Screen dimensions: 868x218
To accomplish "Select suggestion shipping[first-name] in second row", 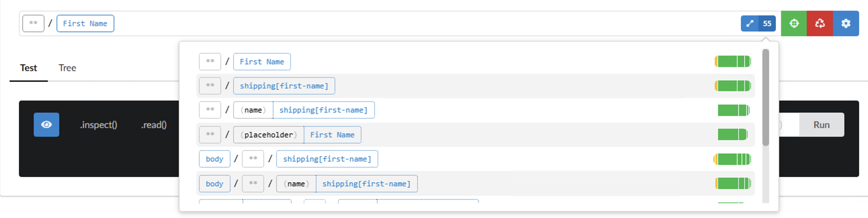I will 284,86.
